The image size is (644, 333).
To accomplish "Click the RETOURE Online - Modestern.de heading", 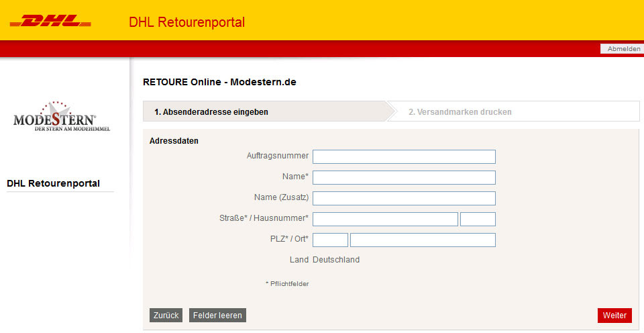I will tap(219, 82).
